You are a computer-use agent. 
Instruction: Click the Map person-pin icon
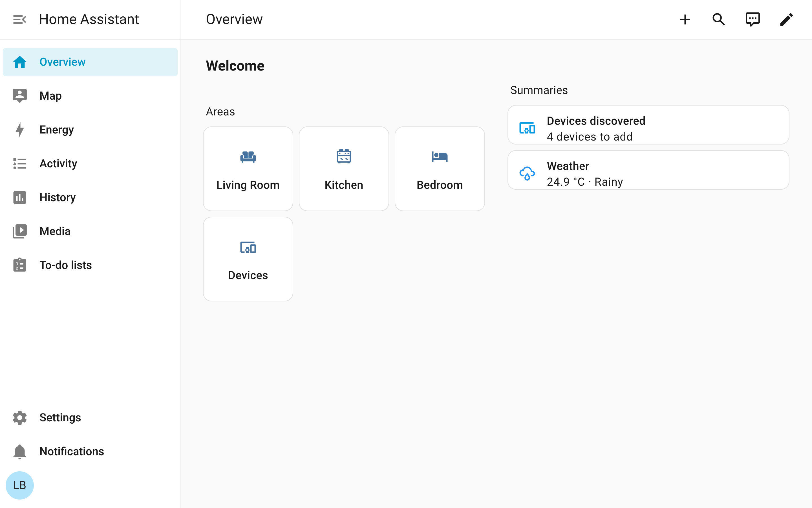pos(20,96)
